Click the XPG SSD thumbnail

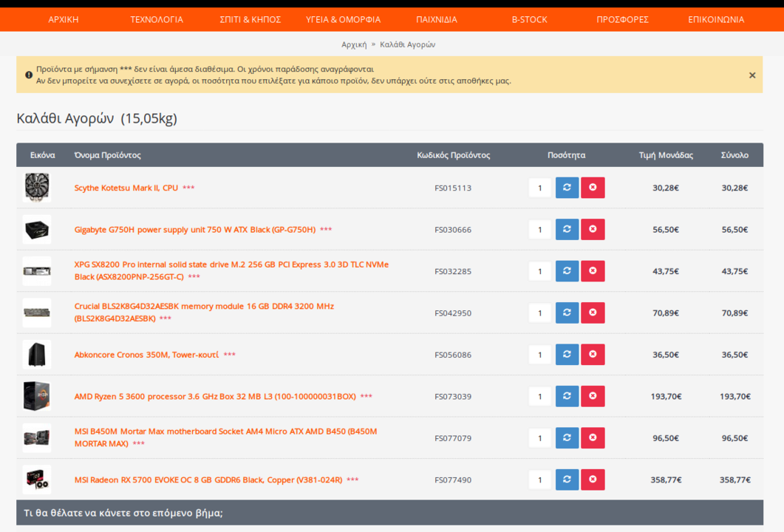(x=37, y=271)
